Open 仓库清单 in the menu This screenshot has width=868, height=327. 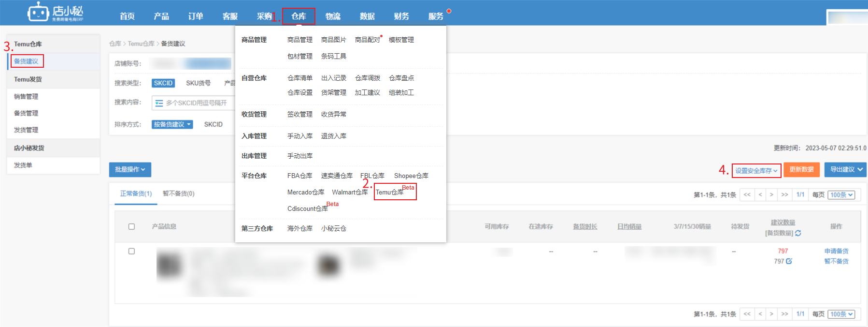(299, 78)
